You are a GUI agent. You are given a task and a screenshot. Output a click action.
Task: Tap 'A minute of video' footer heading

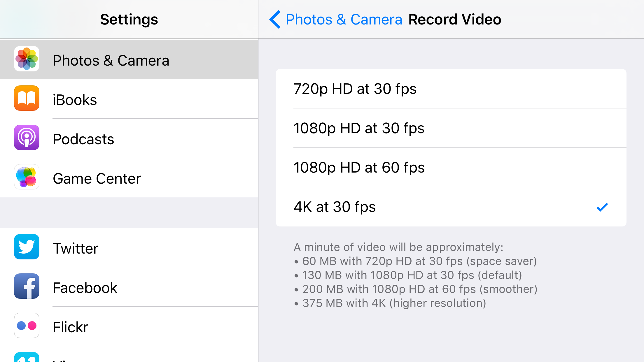[398, 247]
